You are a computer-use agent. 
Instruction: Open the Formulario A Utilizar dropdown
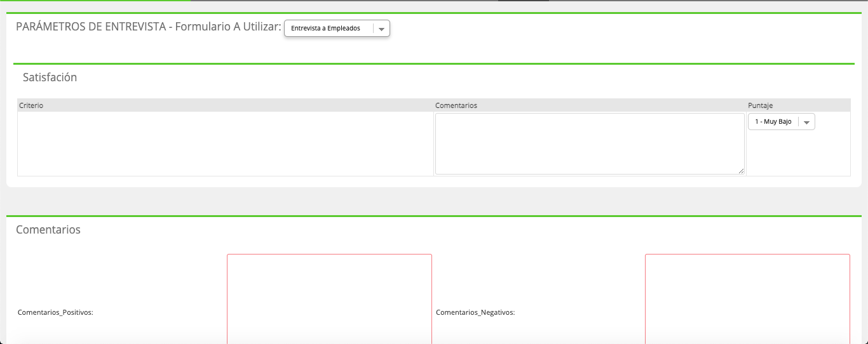click(x=337, y=29)
